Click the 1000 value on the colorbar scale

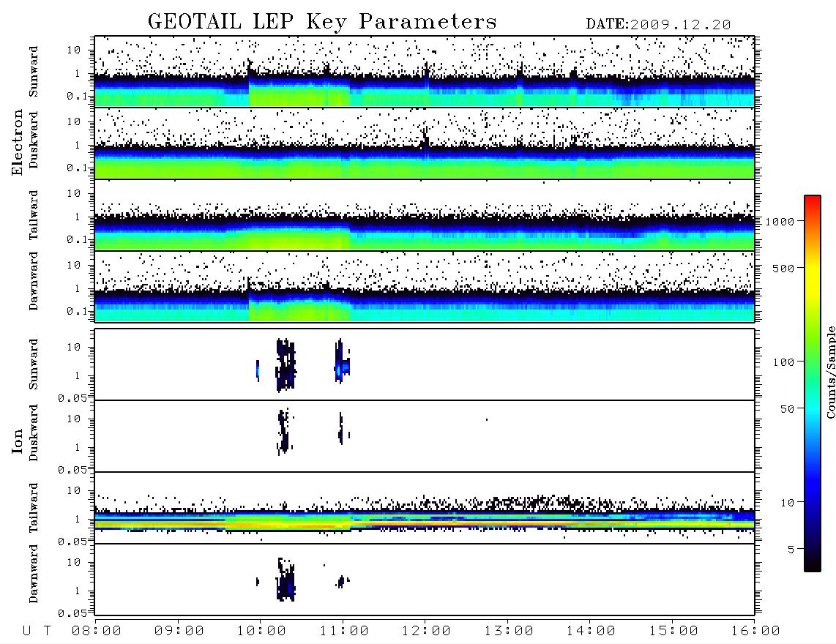pyautogui.click(x=780, y=222)
